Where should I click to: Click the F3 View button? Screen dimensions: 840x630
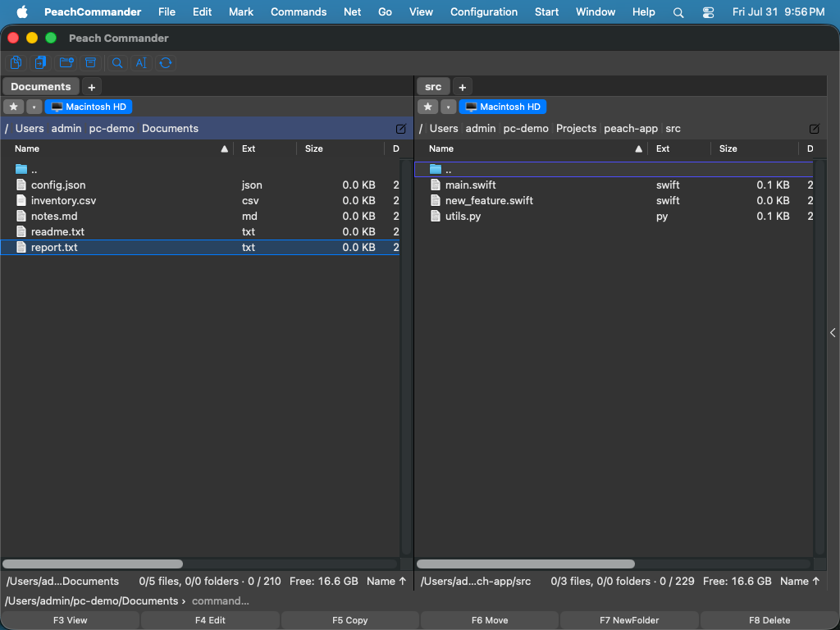71,620
